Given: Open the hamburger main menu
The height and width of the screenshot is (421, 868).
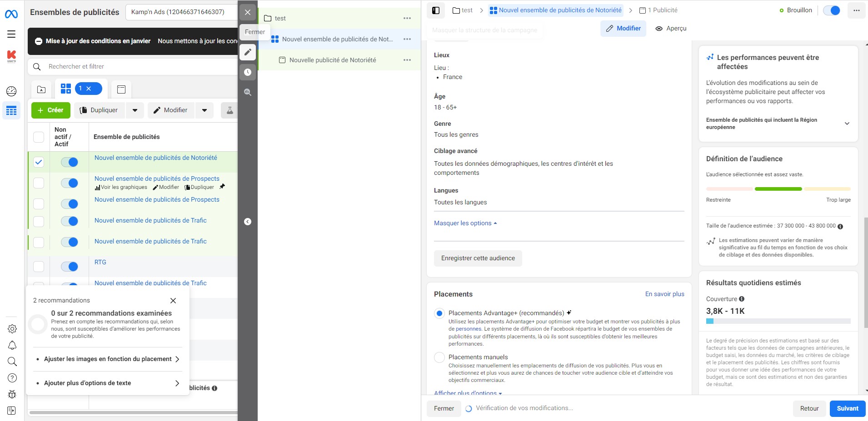Looking at the screenshot, I should point(11,34).
